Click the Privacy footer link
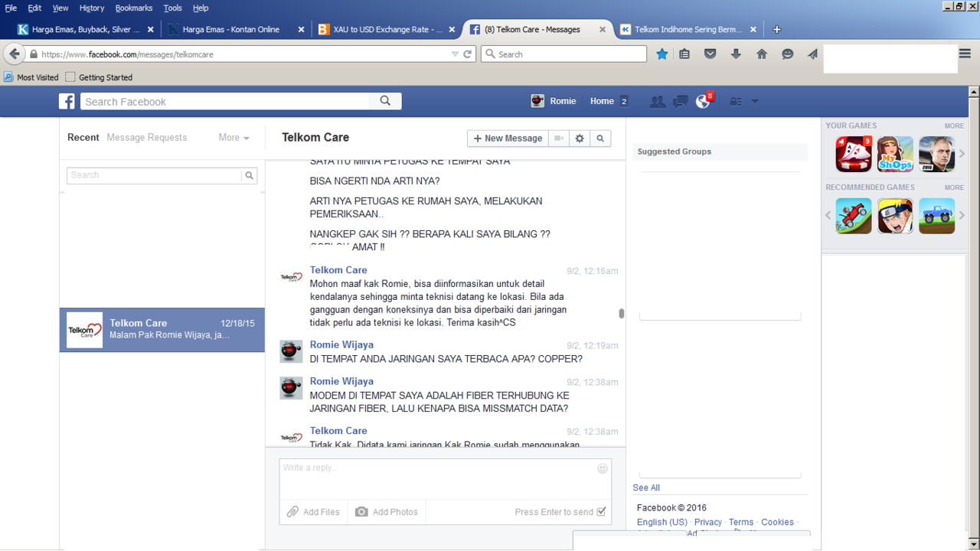This screenshot has width=980, height=551. tap(708, 522)
